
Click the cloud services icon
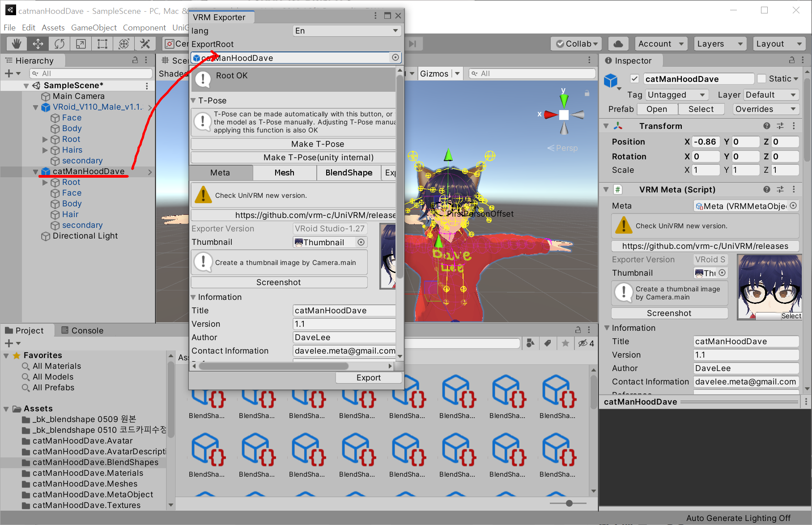pos(618,43)
